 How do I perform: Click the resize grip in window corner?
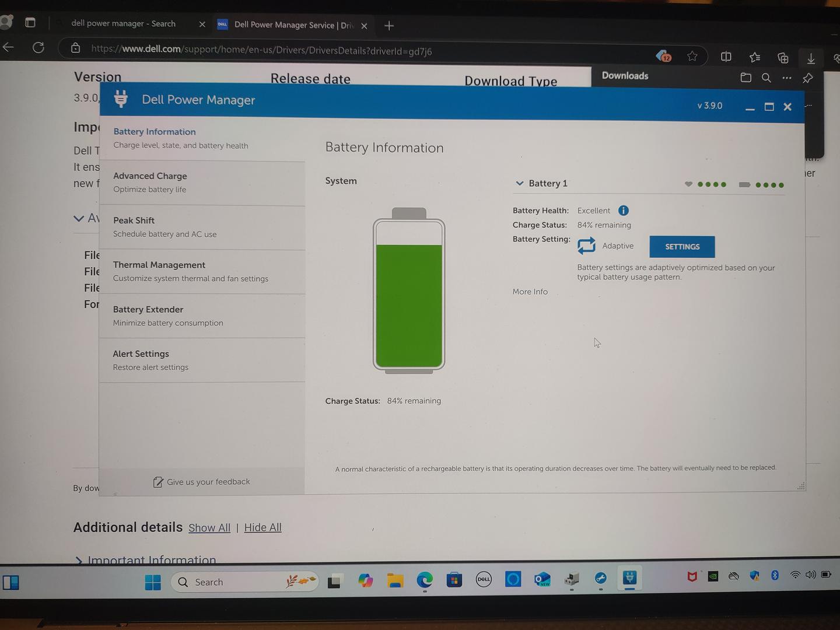801,486
